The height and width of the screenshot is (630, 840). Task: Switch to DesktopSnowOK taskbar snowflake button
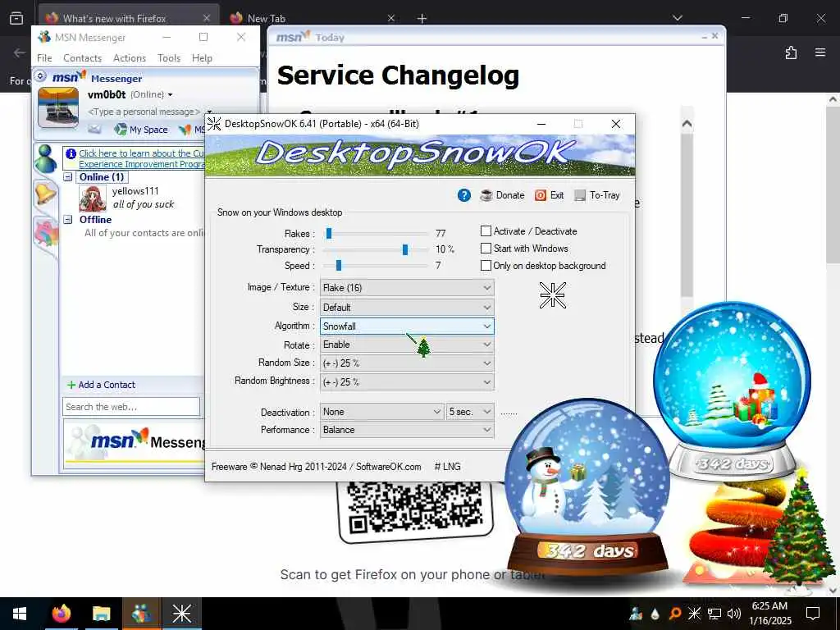[181, 614]
